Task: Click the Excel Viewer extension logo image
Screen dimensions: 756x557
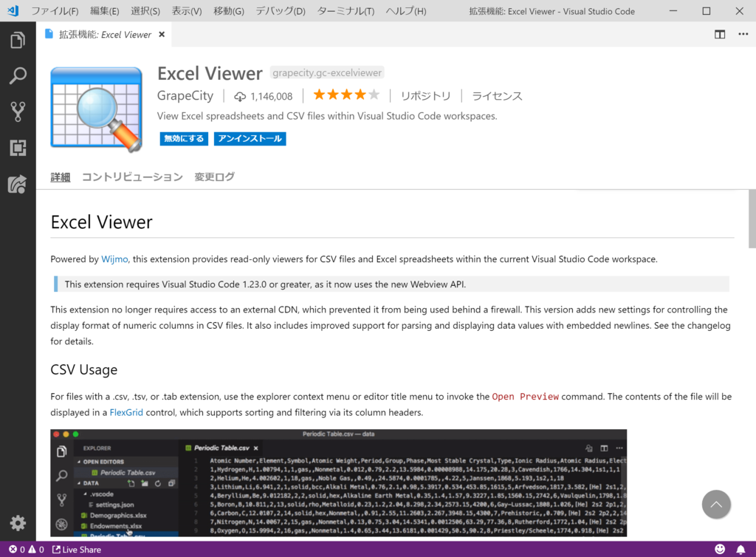Action: click(97, 109)
